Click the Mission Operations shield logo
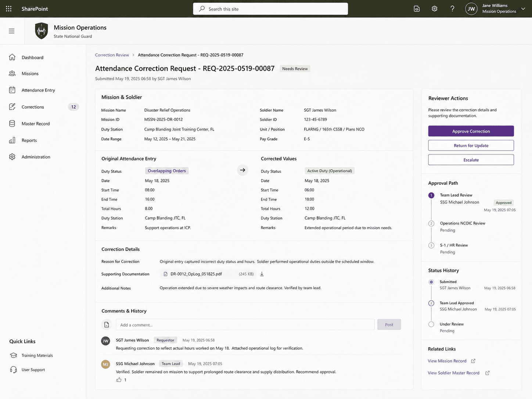The image size is (532, 399). point(42,31)
